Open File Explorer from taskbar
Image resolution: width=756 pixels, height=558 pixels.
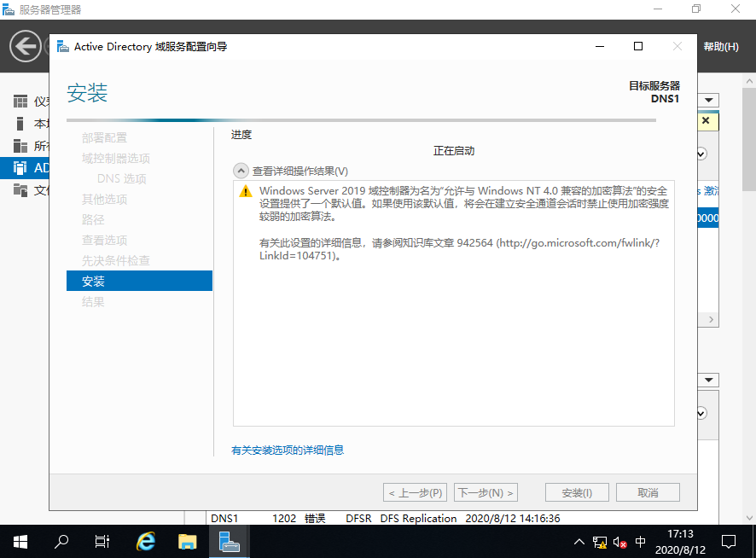point(187,542)
